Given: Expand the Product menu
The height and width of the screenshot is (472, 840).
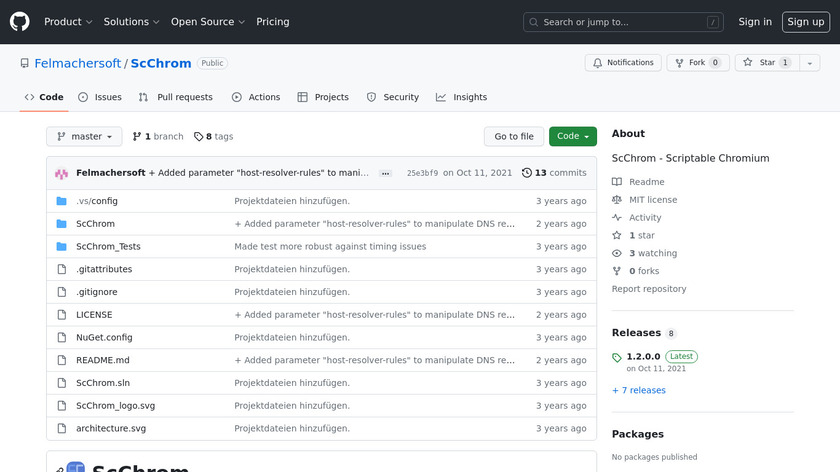Looking at the screenshot, I should point(68,22).
